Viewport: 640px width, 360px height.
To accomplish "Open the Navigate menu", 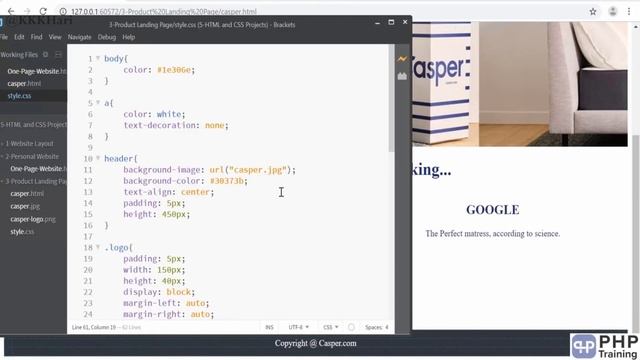I will point(80,37).
